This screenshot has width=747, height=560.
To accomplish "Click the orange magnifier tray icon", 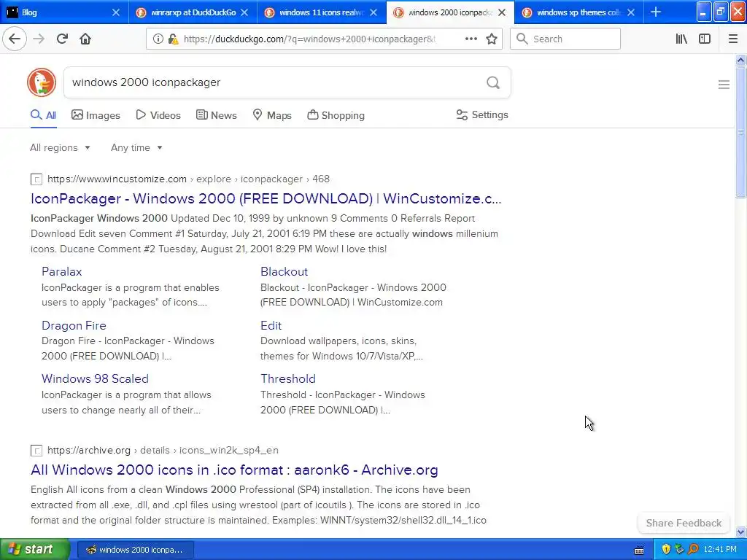I will click(x=693, y=549).
